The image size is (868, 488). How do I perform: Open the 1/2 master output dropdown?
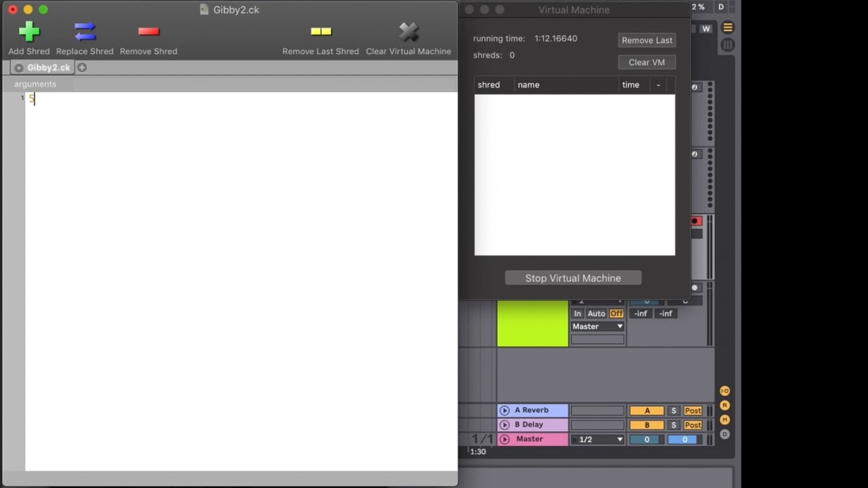(597, 439)
